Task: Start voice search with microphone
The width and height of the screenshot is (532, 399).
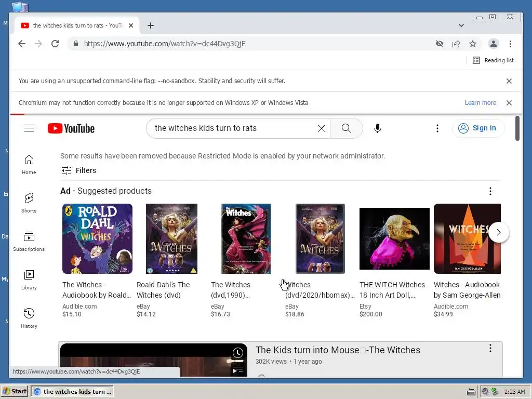Action: (378, 128)
